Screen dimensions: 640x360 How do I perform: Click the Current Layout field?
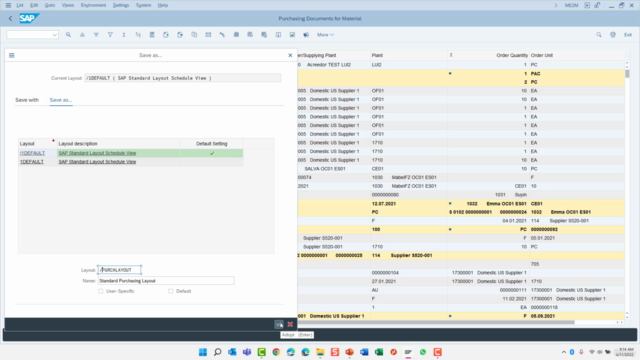point(182,78)
